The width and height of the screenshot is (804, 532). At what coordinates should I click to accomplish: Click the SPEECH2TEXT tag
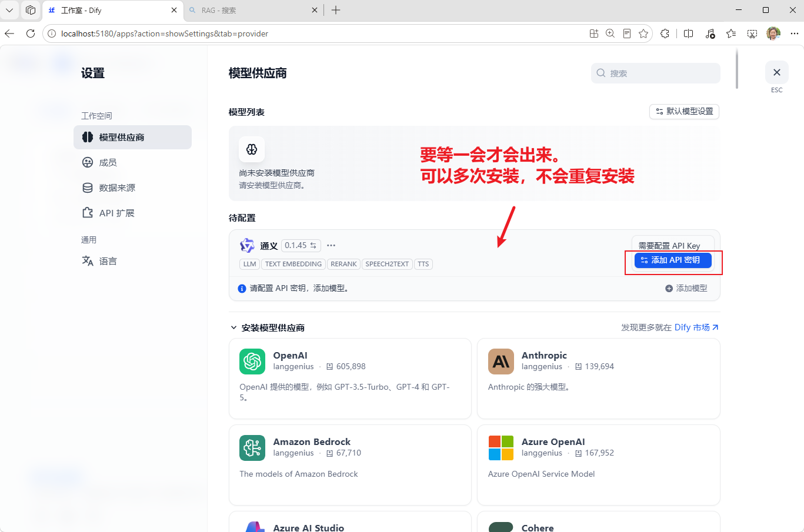(387, 264)
